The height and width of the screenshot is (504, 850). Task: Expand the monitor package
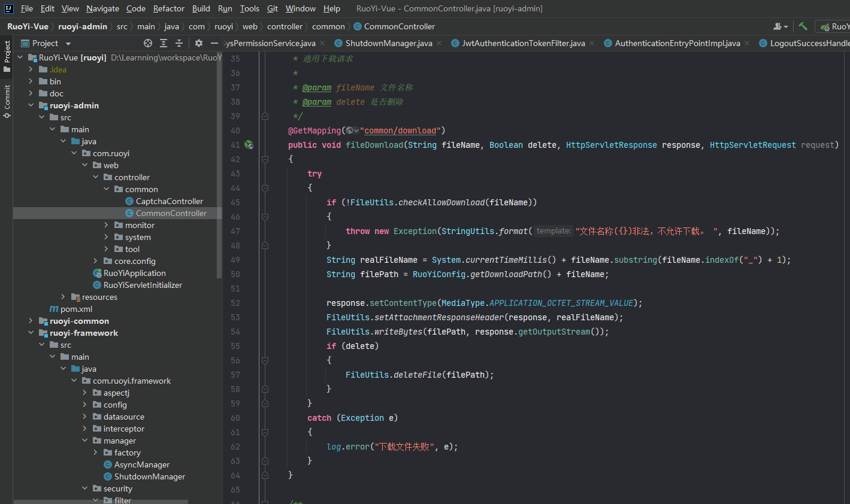click(x=106, y=225)
